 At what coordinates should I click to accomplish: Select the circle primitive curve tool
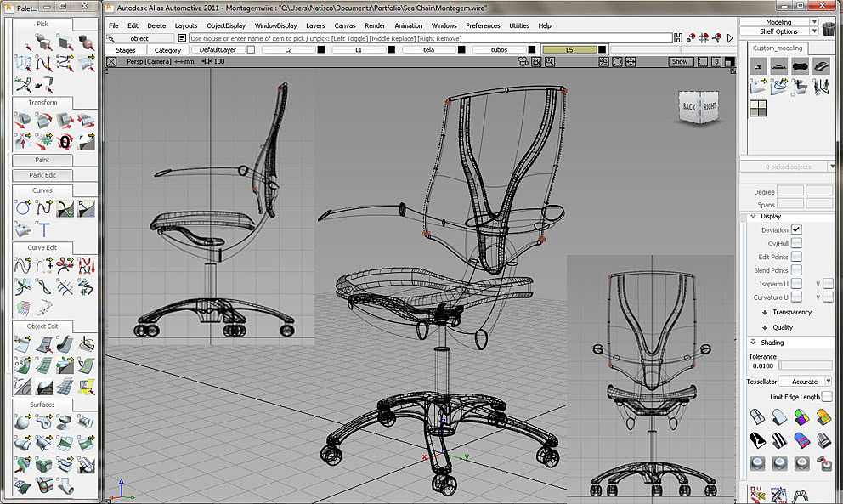click(23, 208)
